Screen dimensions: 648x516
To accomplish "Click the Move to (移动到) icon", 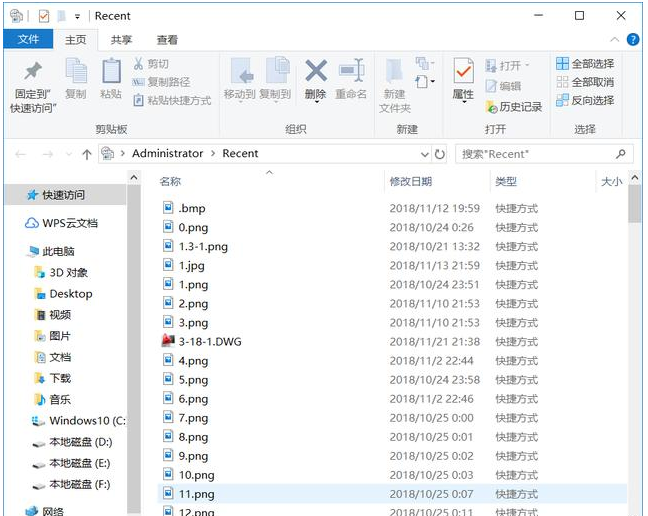I will 241,71.
